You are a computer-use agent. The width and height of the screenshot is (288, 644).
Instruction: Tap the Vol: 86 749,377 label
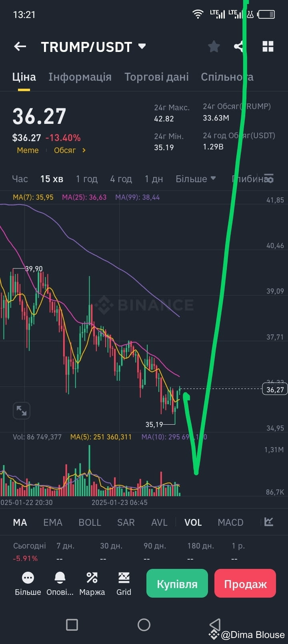click(37, 437)
